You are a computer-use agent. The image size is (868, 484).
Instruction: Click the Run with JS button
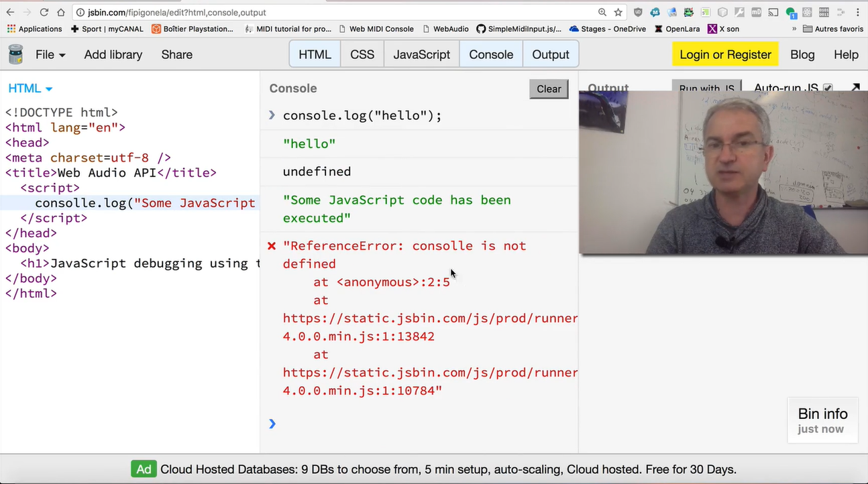[707, 86]
